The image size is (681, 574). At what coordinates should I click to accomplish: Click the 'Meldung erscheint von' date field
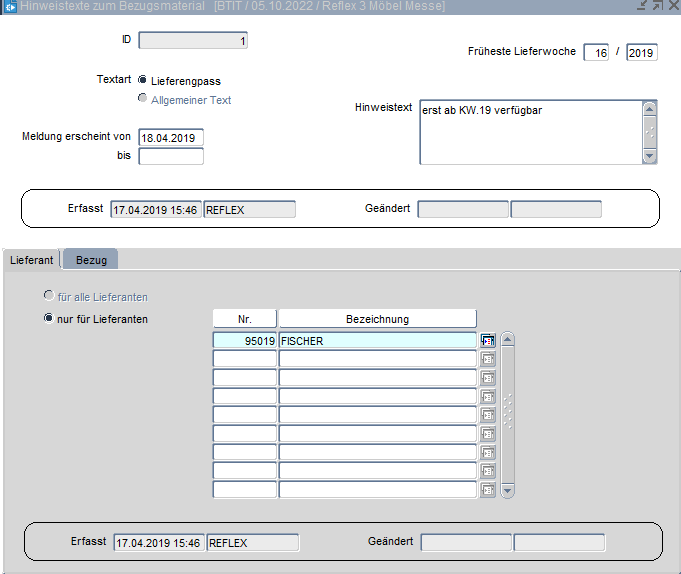(x=171, y=137)
